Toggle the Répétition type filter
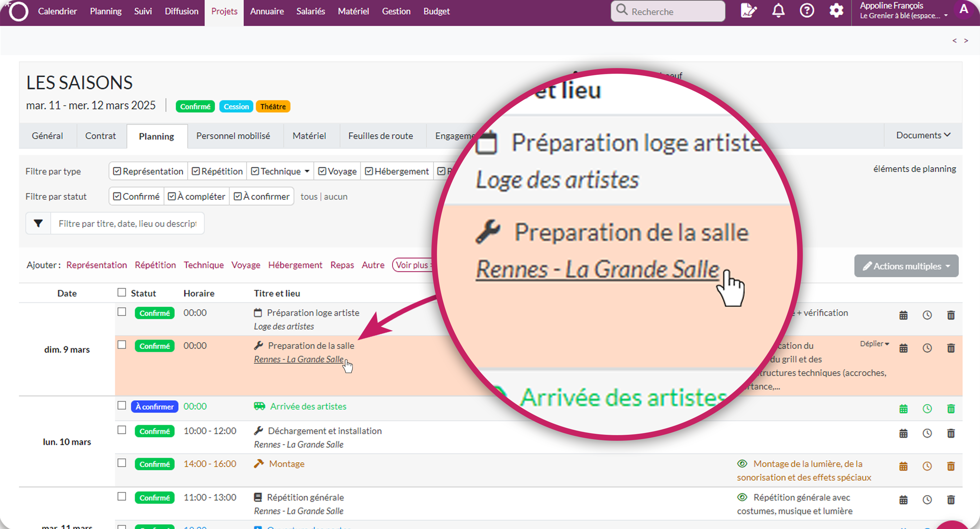Screen dimensions: 980x529 [x=217, y=172]
